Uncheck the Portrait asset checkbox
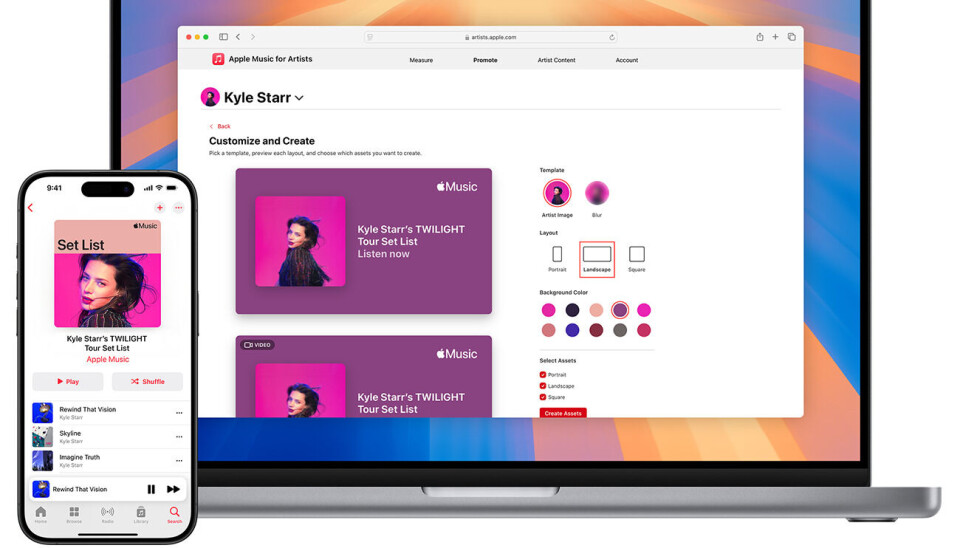Image resolution: width=960 pixels, height=548 pixels. coord(543,375)
